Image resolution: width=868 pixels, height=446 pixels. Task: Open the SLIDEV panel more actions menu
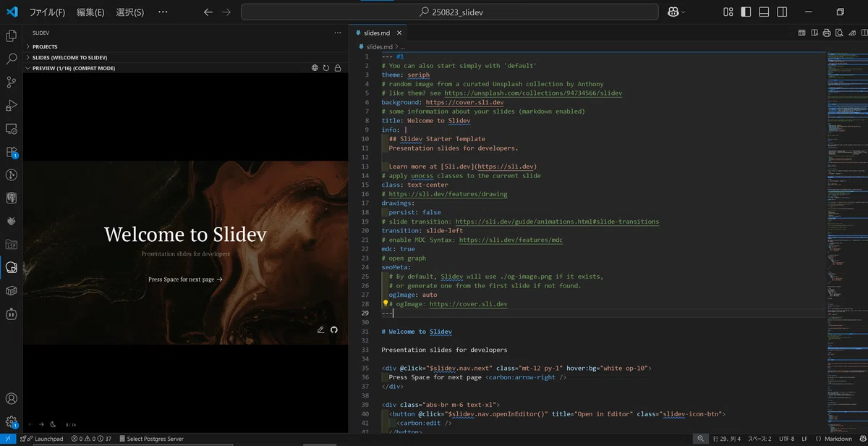pyautogui.click(x=337, y=33)
